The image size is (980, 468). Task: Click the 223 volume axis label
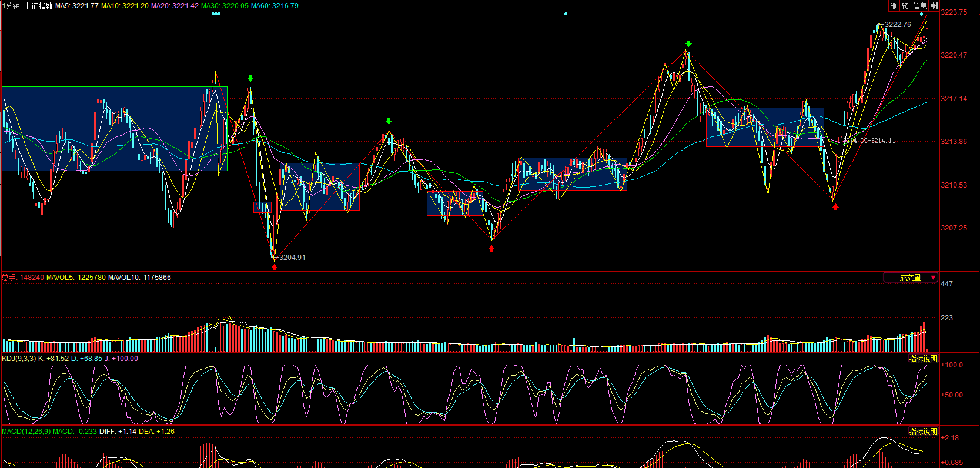pyautogui.click(x=947, y=318)
